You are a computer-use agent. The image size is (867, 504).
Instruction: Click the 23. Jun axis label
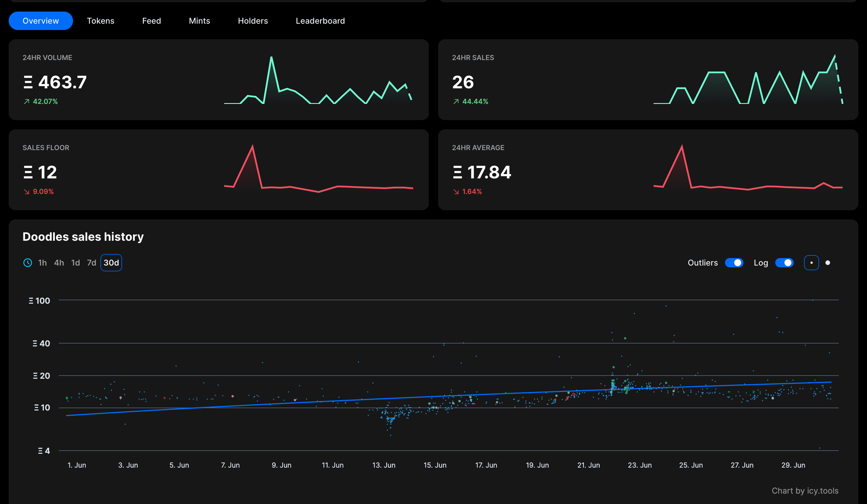coord(640,465)
